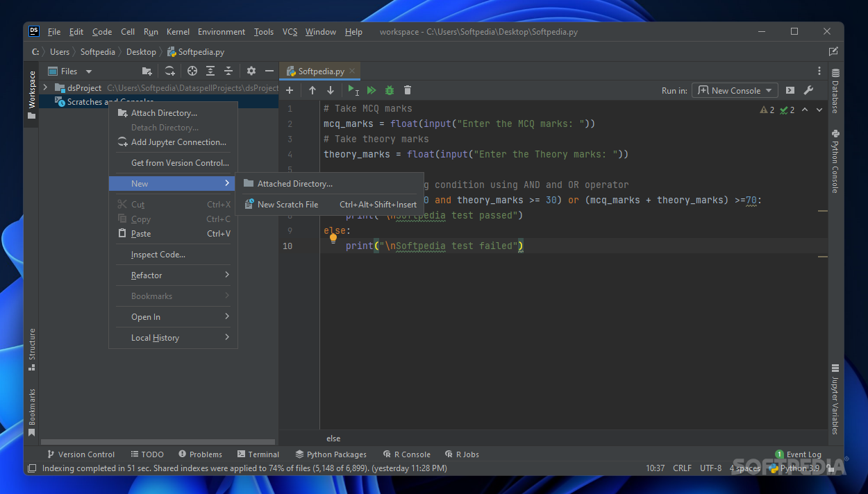The width and height of the screenshot is (868, 494).
Task: Toggle the Structure tool window
Action: (31, 350)
